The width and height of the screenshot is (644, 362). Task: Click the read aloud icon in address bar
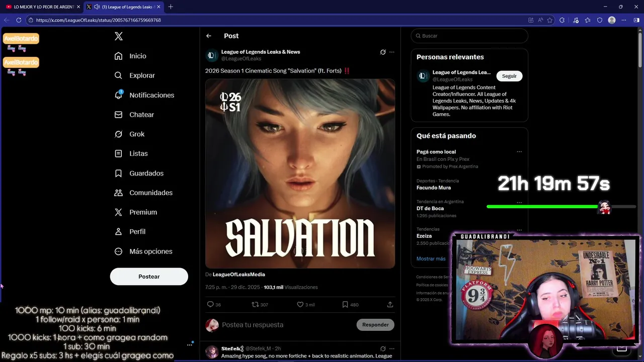[540, 20]
